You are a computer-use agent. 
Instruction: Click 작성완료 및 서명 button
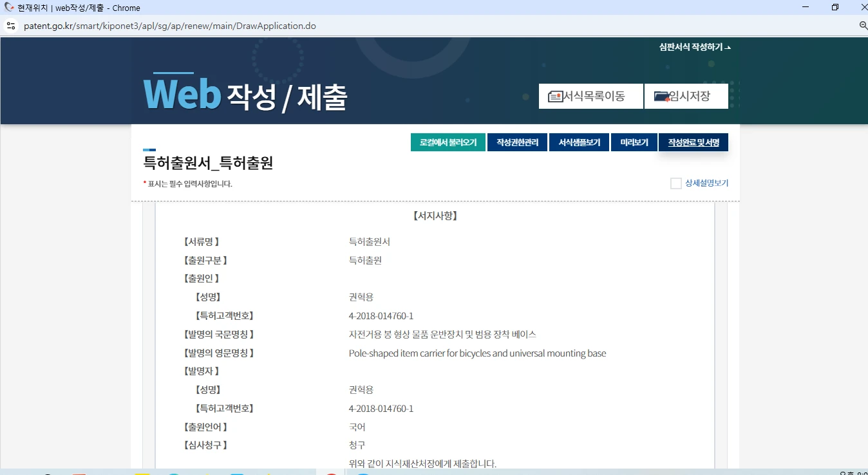click(693, 142)
